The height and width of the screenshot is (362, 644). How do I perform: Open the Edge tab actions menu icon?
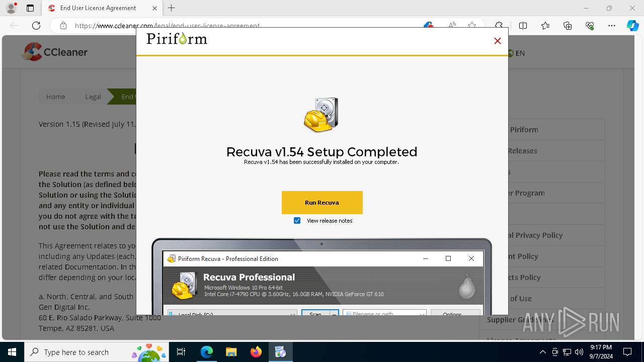30,8
